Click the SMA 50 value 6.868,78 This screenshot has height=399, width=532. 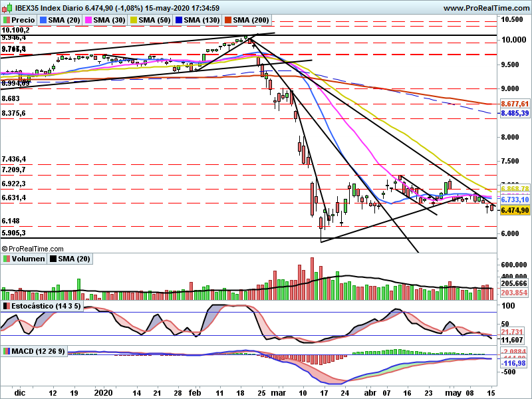tap(515, 188)
